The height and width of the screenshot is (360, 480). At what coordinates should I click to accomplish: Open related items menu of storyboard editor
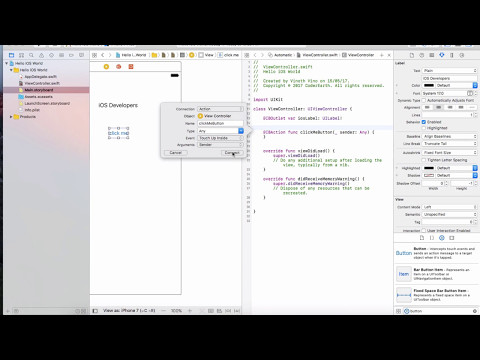coord(94,55)
